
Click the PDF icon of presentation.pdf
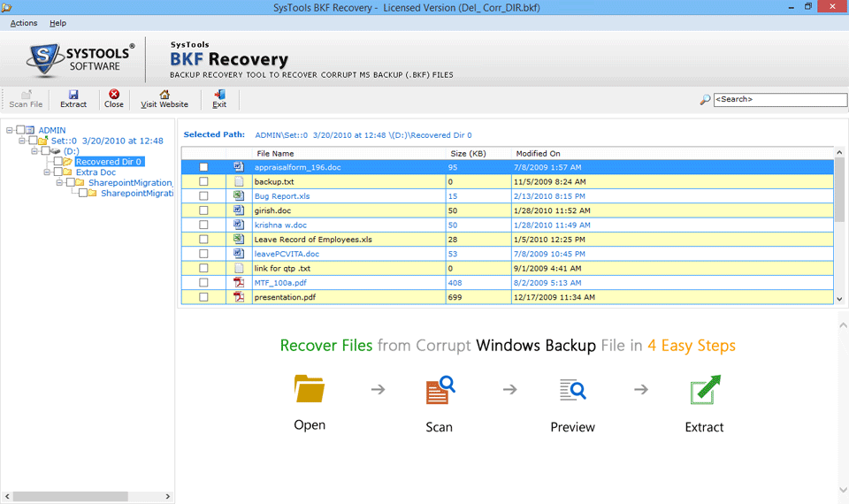pyautogui.click(x=239, y=297)
